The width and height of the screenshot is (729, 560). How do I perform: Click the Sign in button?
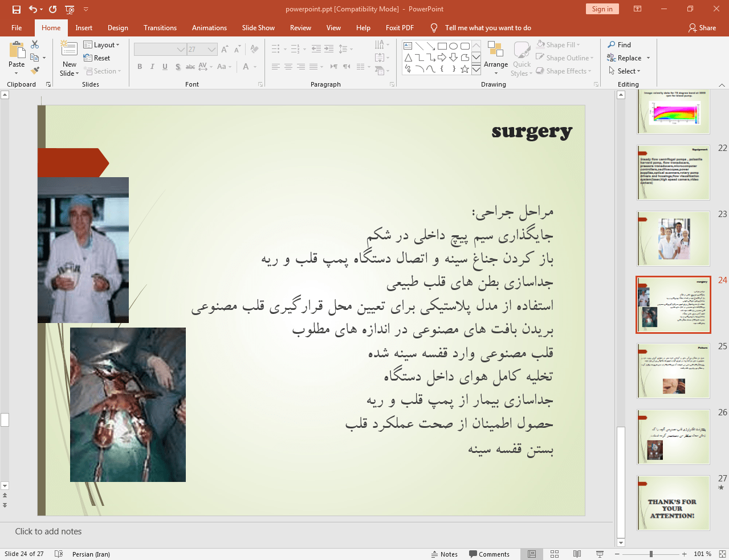coord(602,9)
